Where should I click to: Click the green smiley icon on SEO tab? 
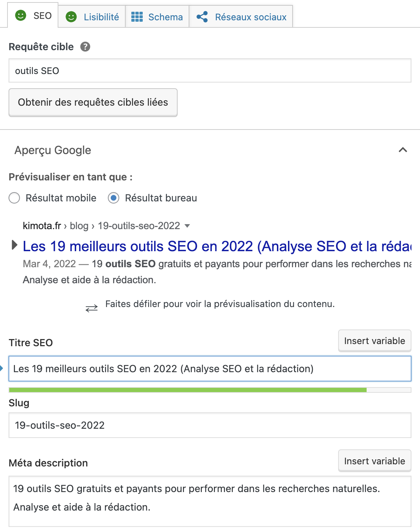pyautogui.click(x=21, y=15)
